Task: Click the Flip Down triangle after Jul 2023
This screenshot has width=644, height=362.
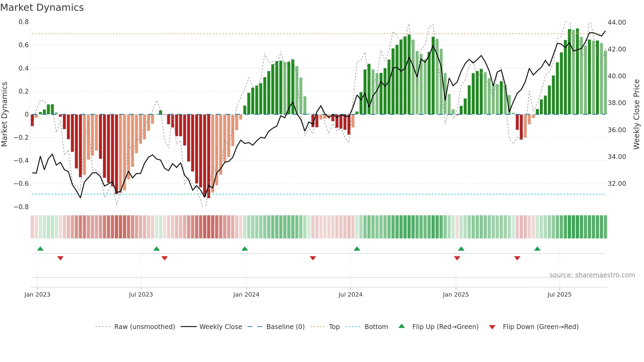Action: (x=164, y=258)
